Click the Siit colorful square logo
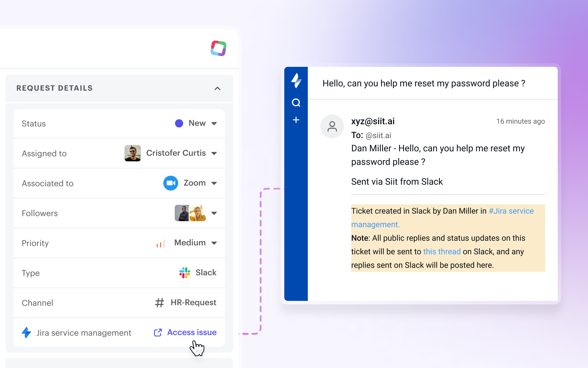 [218, 48]
